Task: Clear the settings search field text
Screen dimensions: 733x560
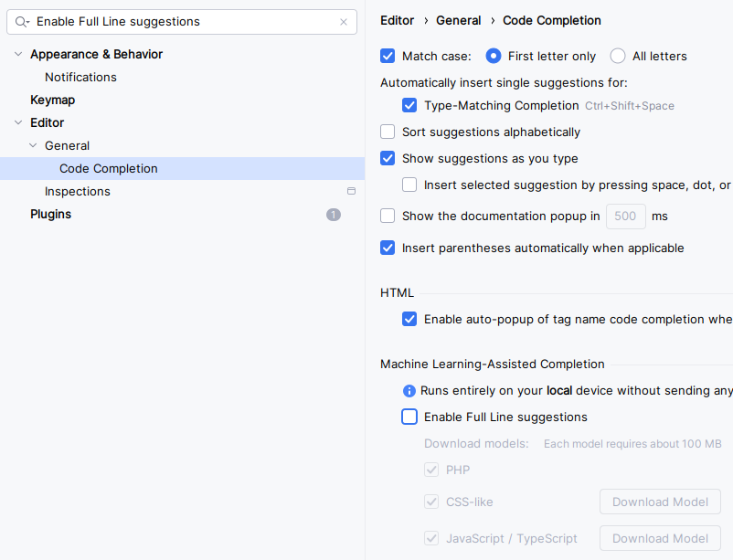Action: point(344,22)
